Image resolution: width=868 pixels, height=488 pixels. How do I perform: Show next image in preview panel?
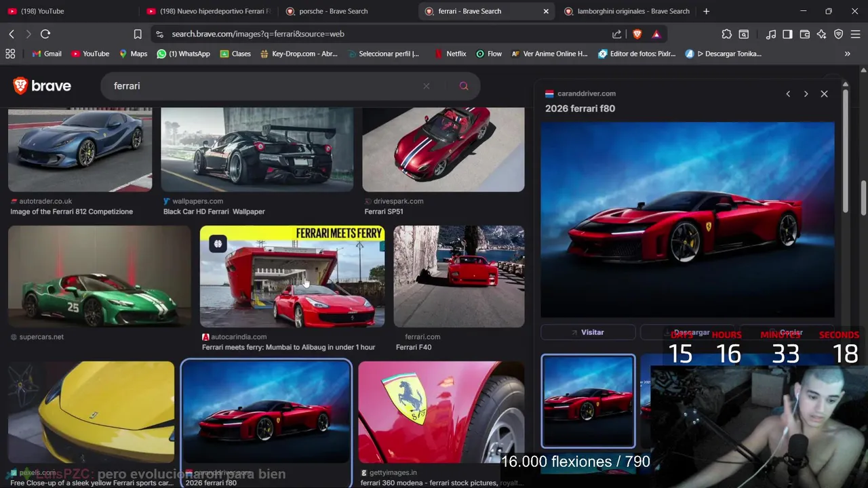tap(806, 94)
